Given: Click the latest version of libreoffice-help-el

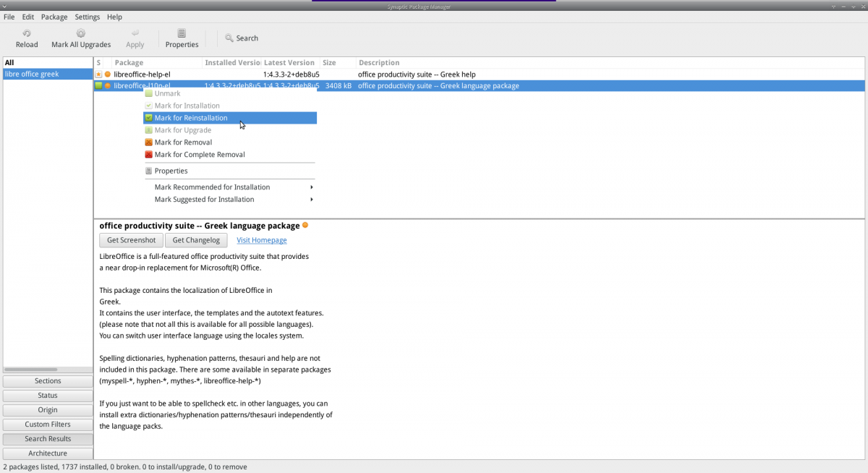Looking at the screenshot, I should pyautogui.click(x=291, y=74).
